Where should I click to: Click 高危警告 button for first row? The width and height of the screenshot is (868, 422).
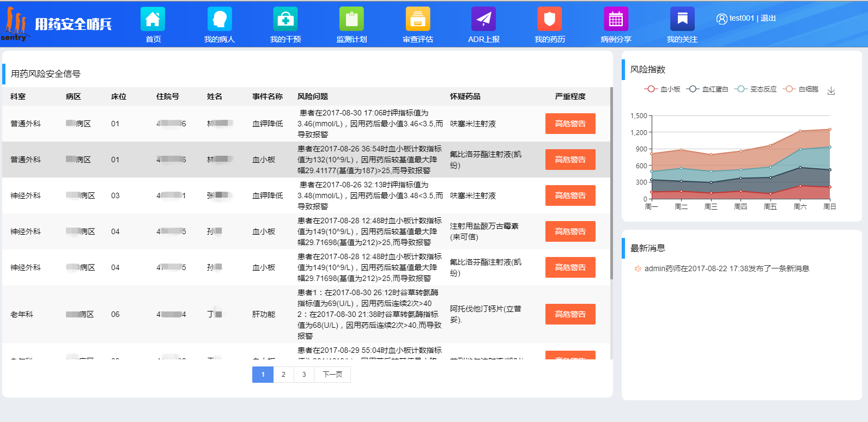(570, 124)
